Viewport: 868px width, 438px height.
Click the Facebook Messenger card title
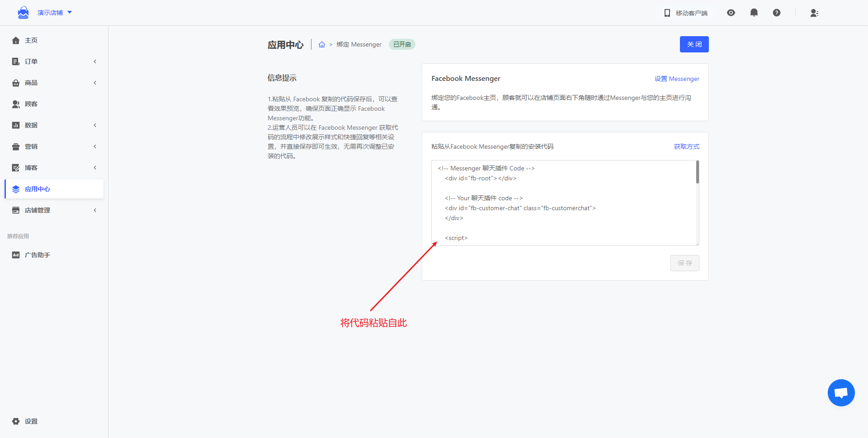click(x=466, y=79)
